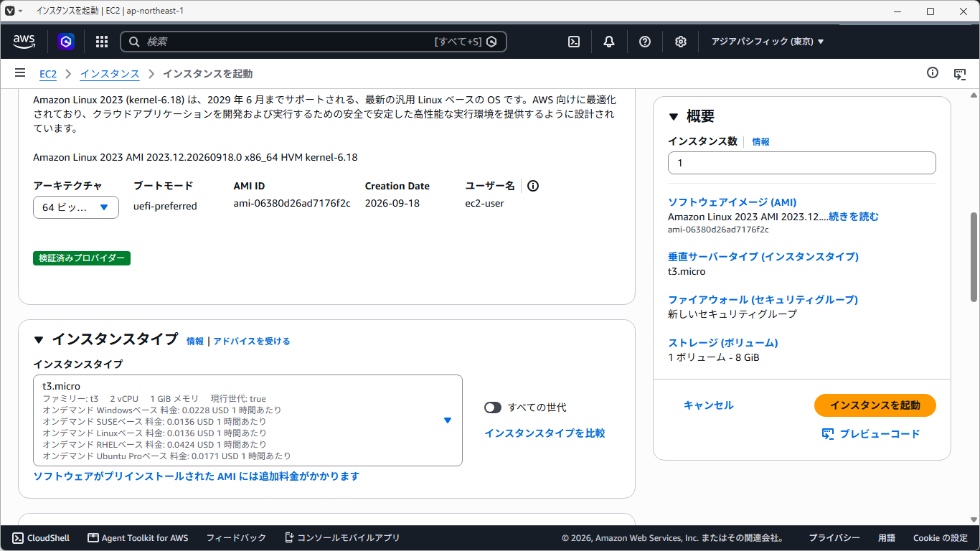Collapse the 概要 summary panel
The width and height of the screenshot is (980, 551).
point(674,117)
